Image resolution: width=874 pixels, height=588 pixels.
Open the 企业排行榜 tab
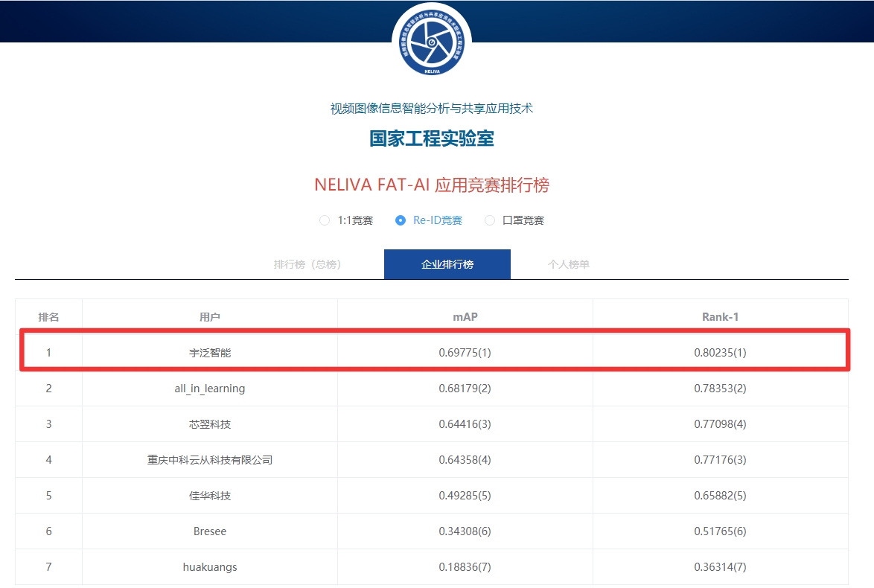[x=447, y=264]
